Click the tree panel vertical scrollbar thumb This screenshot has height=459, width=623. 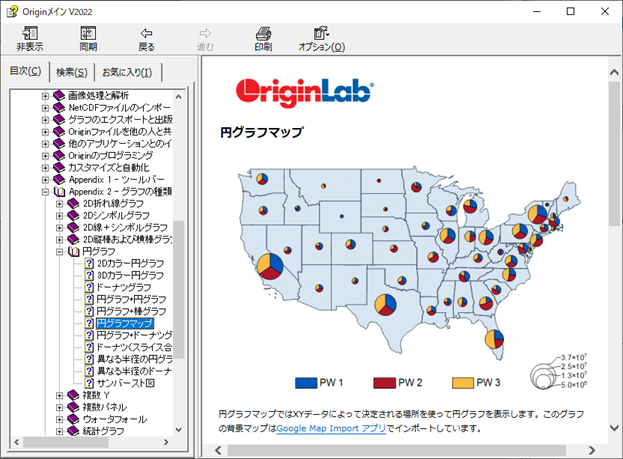point(178,289)
